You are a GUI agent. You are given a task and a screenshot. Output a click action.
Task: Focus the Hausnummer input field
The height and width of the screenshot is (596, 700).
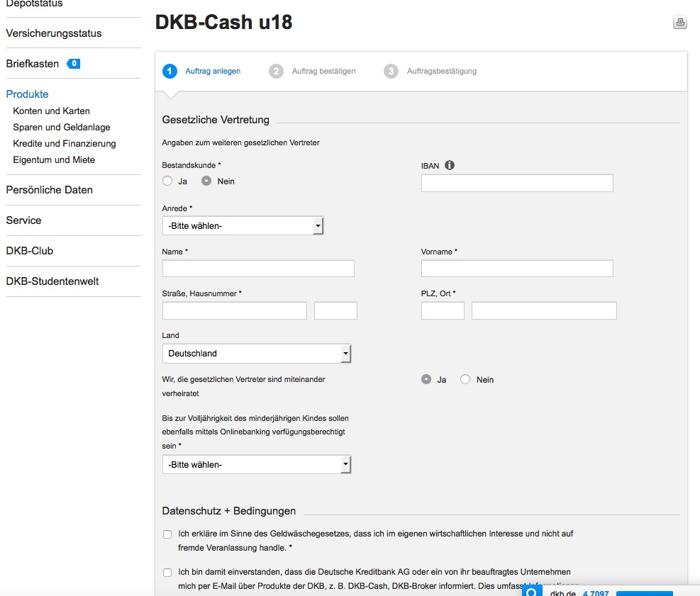tap(335, 310)
